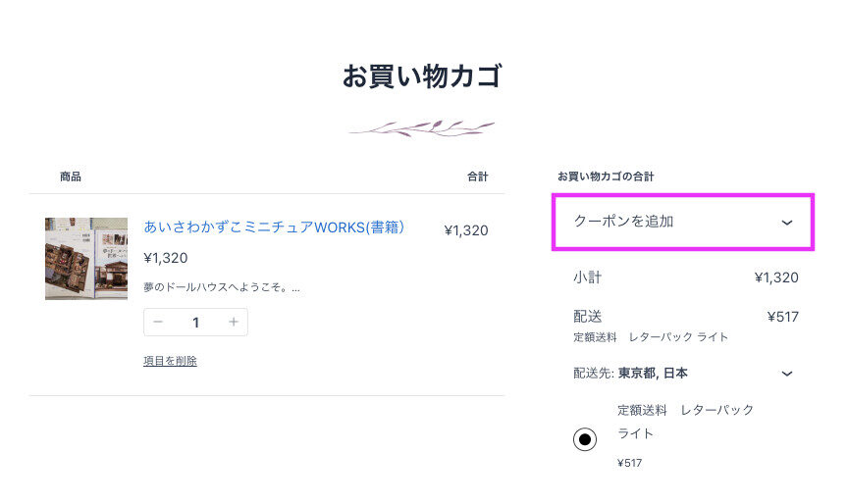Decrease quantity with the minus button
The width and height of the screenshot is (848, 504).
click(158, 322)
